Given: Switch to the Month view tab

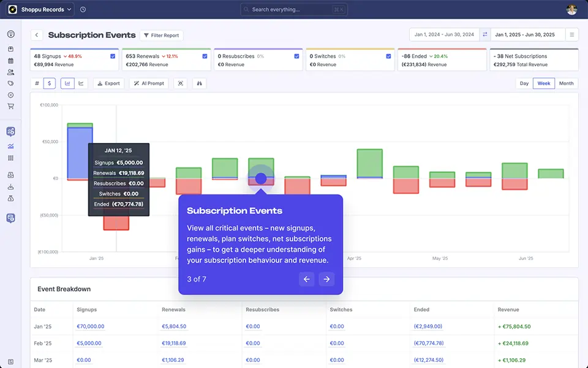Looking at the screenshot, I should [566, 83].
